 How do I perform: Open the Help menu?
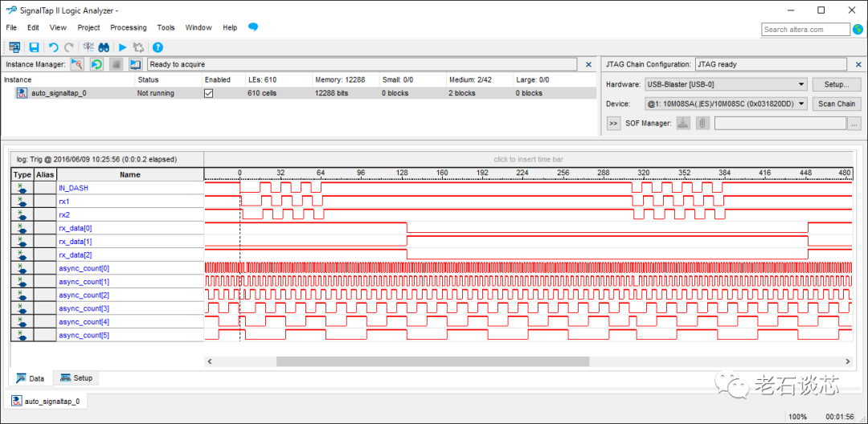[x=230, y=27]
